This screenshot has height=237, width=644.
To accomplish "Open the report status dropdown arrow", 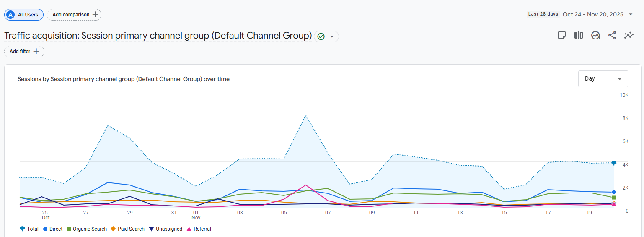I will point(332,36).
